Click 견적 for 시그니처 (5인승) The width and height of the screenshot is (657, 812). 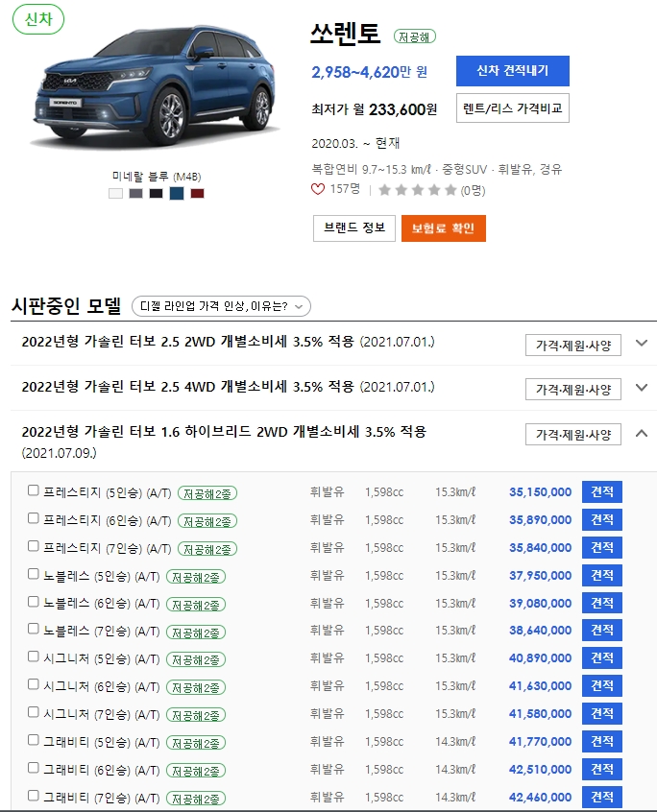tap(602, 658)
